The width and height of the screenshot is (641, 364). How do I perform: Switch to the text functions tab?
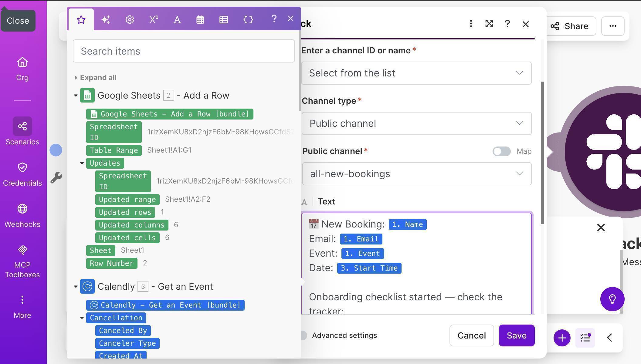coord(177,19)
